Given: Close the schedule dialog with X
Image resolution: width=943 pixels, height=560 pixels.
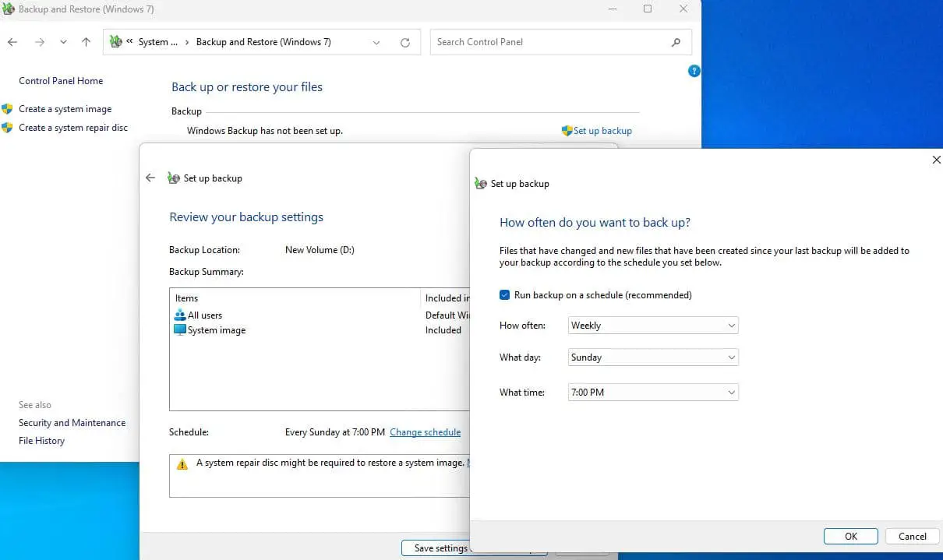Looking at the screenshot, I should 936,160.
